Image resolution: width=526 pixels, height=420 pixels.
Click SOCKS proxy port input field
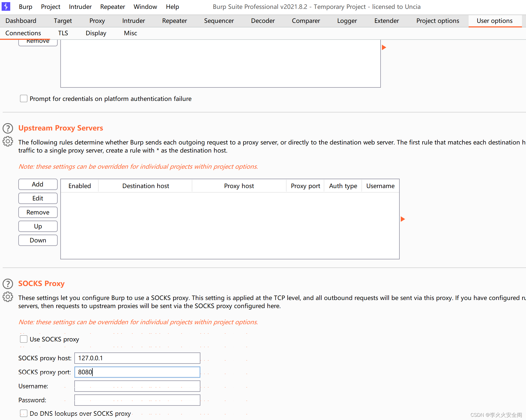(x=137, y=372)
